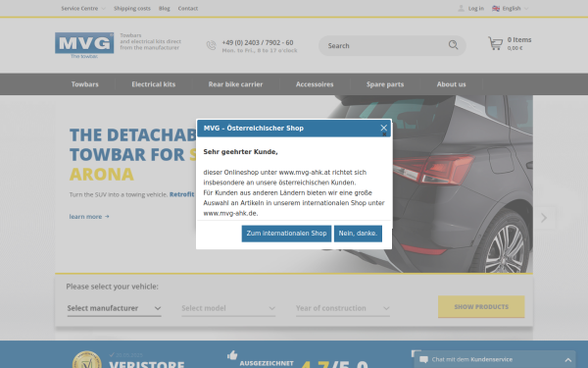Close the Österreichischer Shop dialog

[x=383, y=128]
